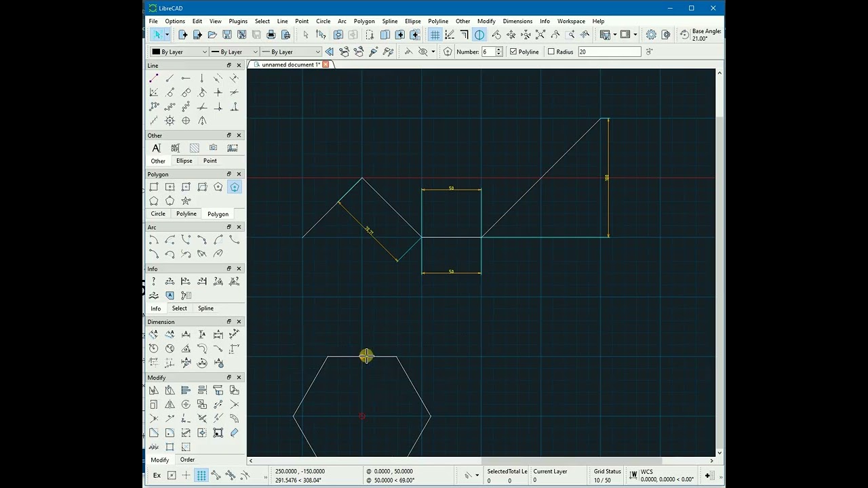Close the Dimension panel
The height and width of the screenshot is (488, 868).
click(x=239, y=322)
